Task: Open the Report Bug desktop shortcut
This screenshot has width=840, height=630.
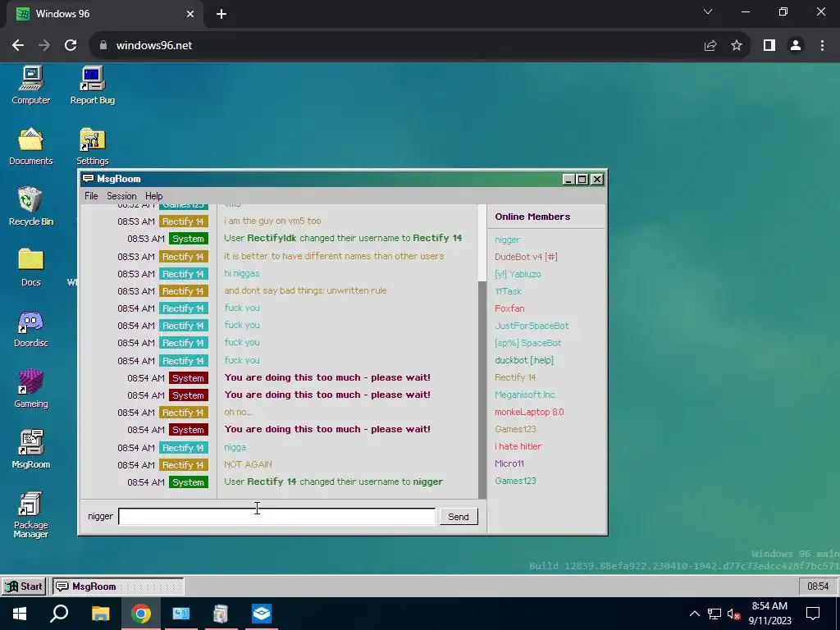Action: coord(92,85)
